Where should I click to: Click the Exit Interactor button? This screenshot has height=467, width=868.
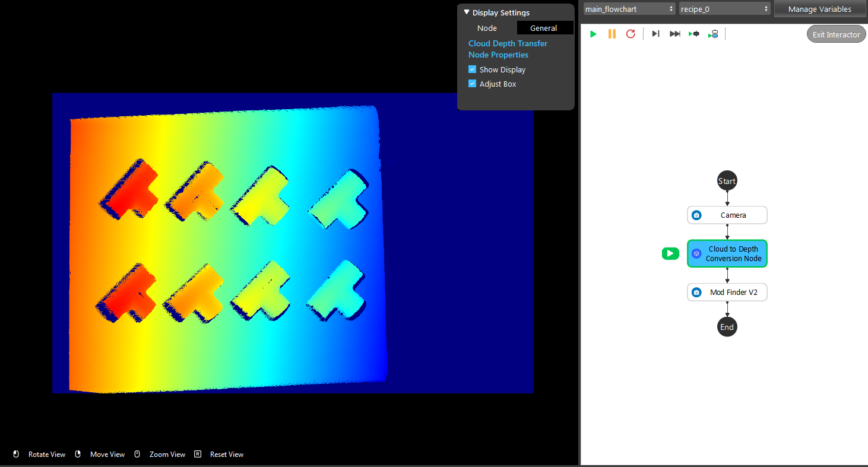click(x=836, y=34)
